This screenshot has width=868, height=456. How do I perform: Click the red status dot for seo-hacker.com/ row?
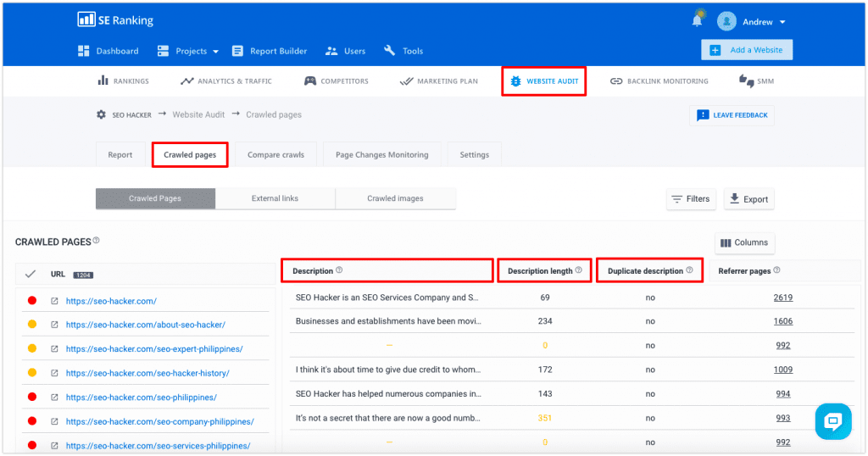tap(32, 301)
